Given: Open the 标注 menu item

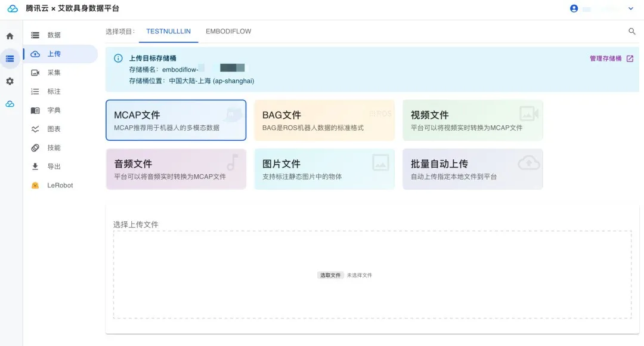Looking at the screenshot, I should (x=60, y=91).
